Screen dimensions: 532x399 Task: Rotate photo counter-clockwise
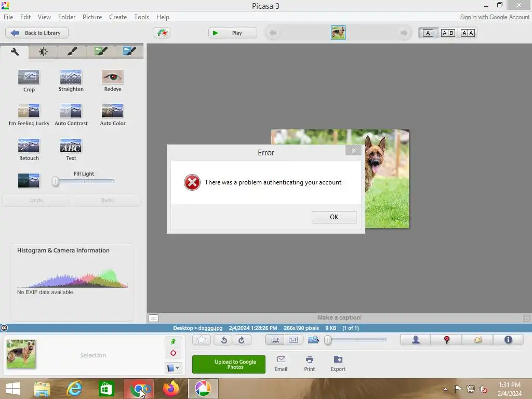(223, 340)
